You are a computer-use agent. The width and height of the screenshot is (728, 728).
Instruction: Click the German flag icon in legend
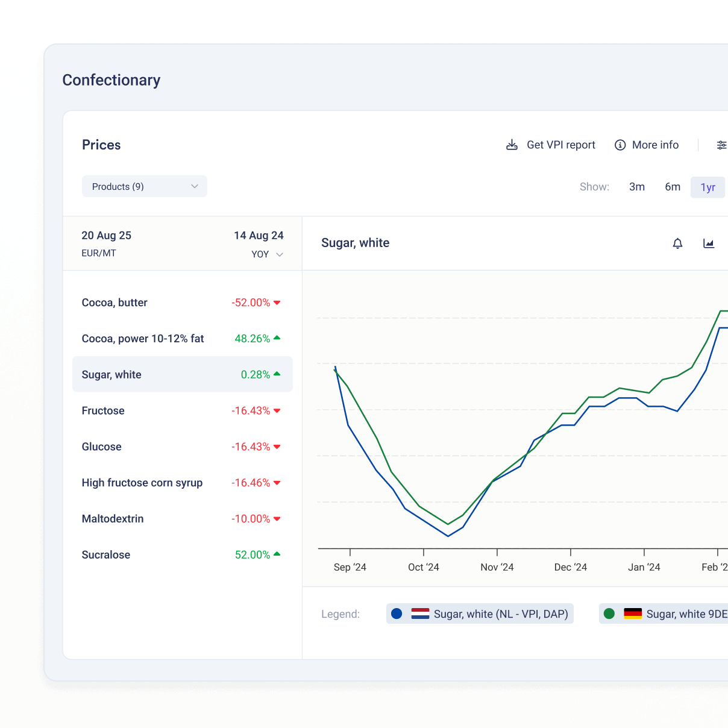coord(632,613)
